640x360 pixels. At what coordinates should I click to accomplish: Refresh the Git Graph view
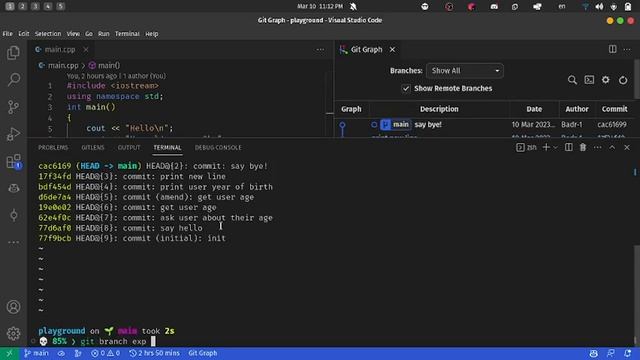click(623, 80)
